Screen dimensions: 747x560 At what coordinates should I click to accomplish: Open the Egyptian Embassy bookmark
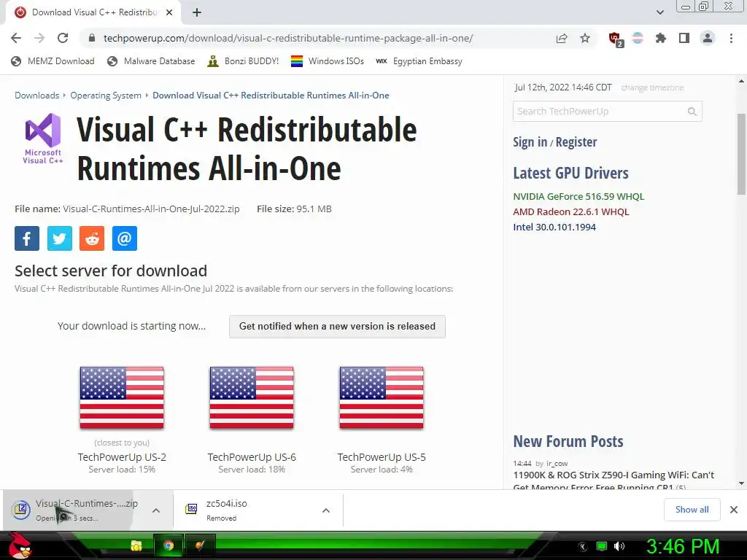pos(419,61)
